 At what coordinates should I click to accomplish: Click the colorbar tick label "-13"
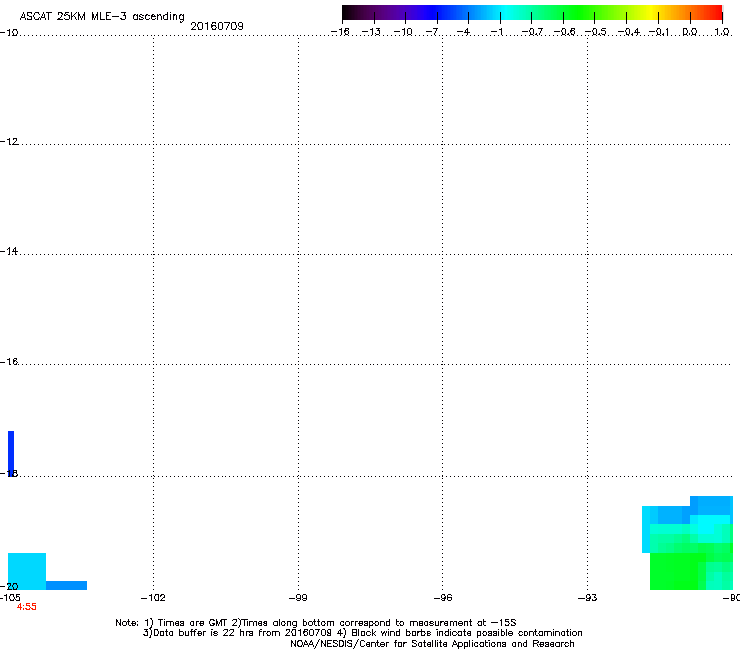tap(371, 32)
